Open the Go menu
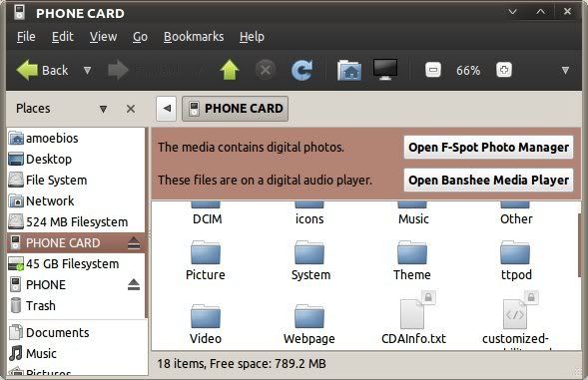588x380 pixels. (140, 37)
